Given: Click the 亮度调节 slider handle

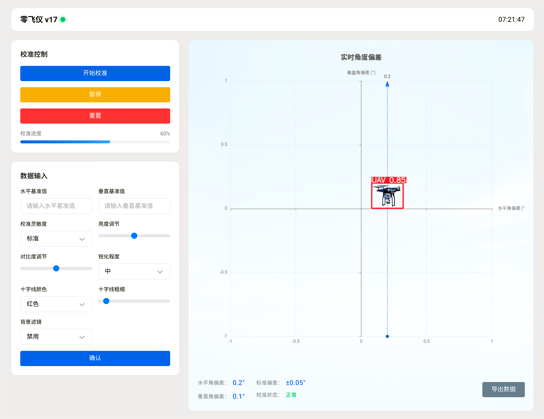Looking at the screenshot, I should pos(134,236).
